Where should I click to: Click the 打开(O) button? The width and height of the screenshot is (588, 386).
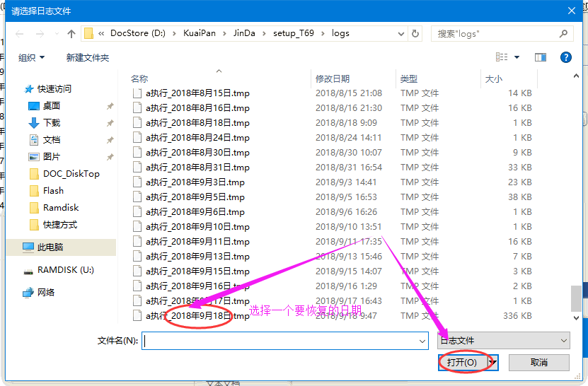[462, 362]
